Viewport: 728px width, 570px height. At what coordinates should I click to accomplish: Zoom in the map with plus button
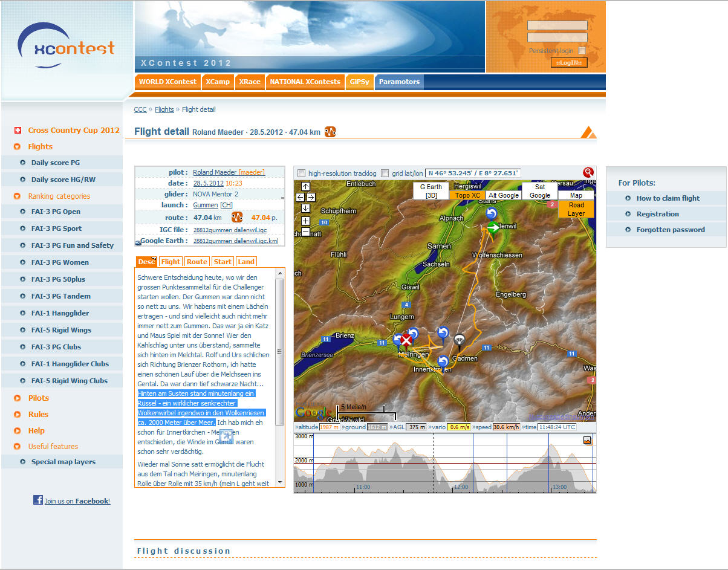pyautogui.click(x=305, y=221)
